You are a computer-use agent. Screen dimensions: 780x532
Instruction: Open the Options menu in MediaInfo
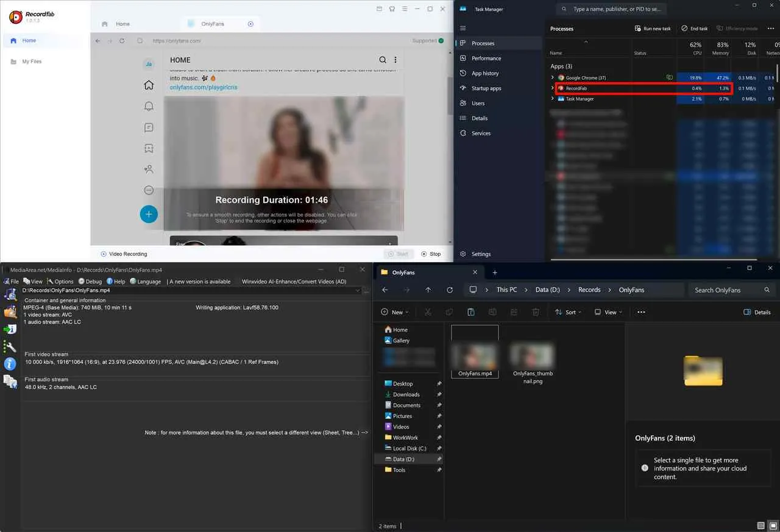click(x=63, y=281)
